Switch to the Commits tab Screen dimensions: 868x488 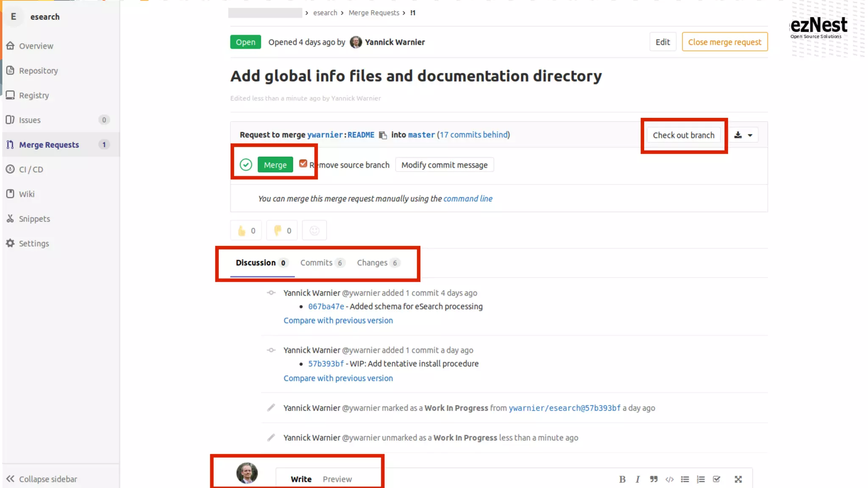322,263
